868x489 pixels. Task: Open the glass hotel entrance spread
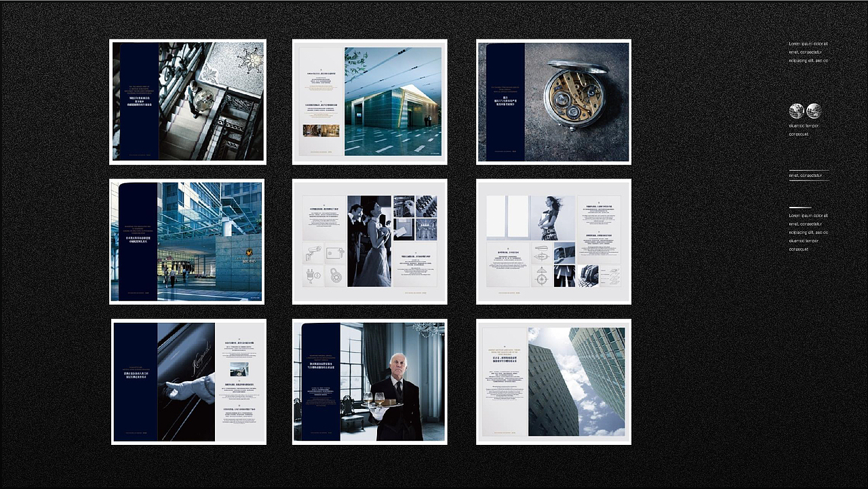click(187, 241)
